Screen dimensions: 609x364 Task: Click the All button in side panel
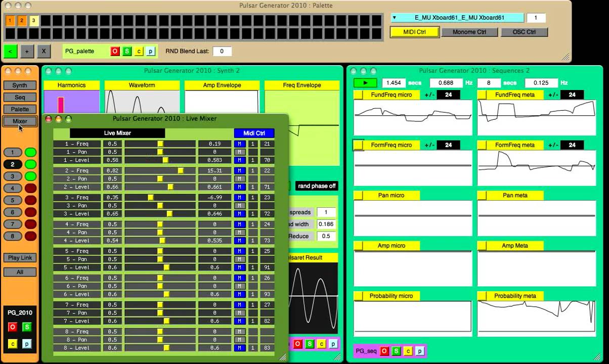point(20,272)
